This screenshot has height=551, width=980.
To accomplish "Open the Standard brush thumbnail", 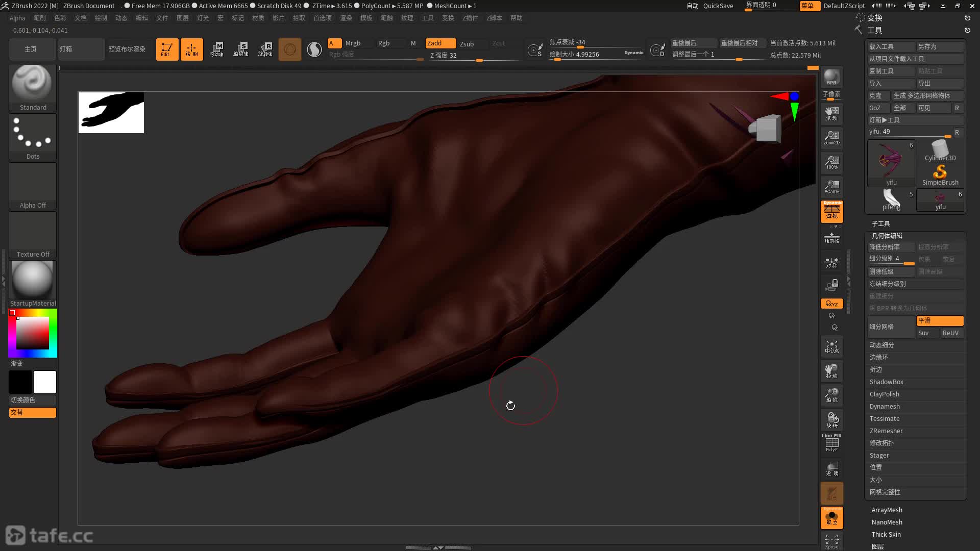I will (x=33, y=88).
